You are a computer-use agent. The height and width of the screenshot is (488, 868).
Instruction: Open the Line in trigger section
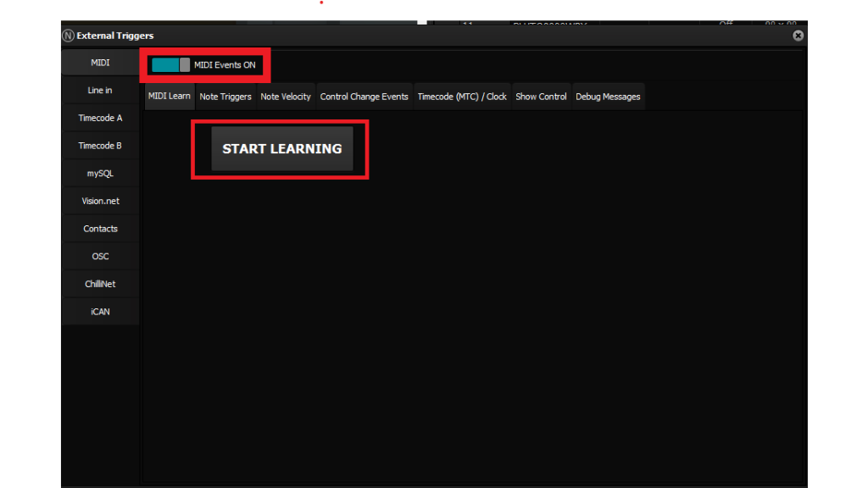coord(100,90)
